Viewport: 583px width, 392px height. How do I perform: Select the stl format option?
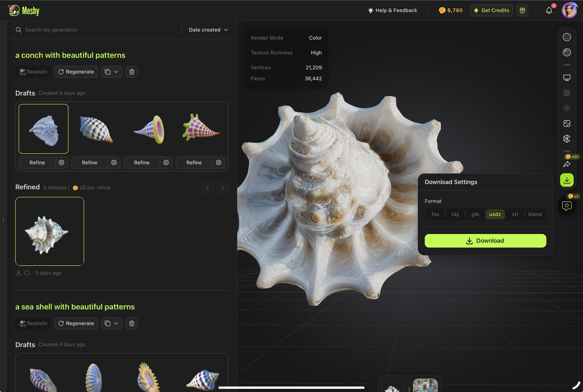515,214
